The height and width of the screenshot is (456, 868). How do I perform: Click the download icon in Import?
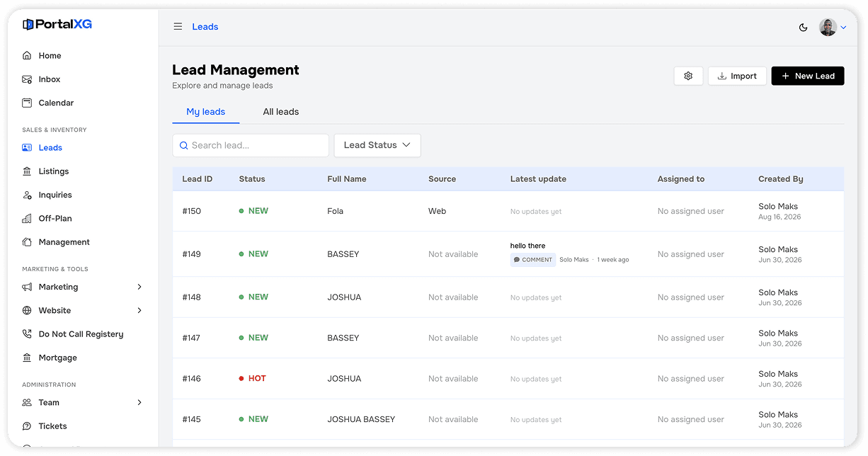click(x=722, y=76)
